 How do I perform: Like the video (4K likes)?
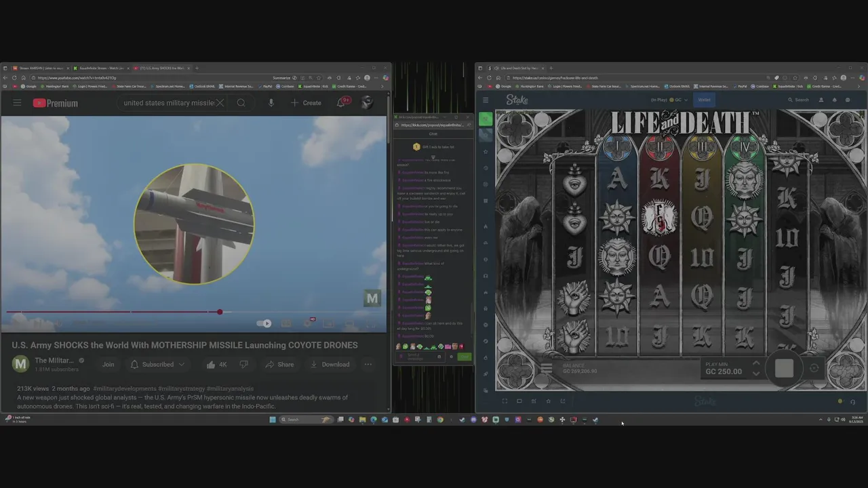[x=217, y=365]
